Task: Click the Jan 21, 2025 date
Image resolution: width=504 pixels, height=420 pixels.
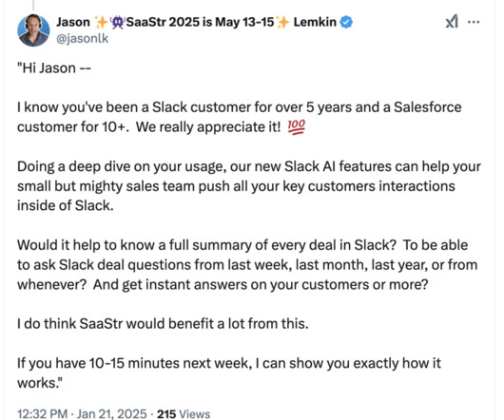Action: (x=112, y=414)
